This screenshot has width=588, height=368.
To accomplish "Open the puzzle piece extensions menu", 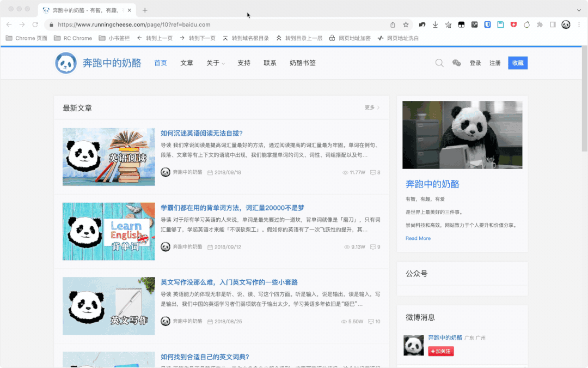I will (x=540, y=25).
